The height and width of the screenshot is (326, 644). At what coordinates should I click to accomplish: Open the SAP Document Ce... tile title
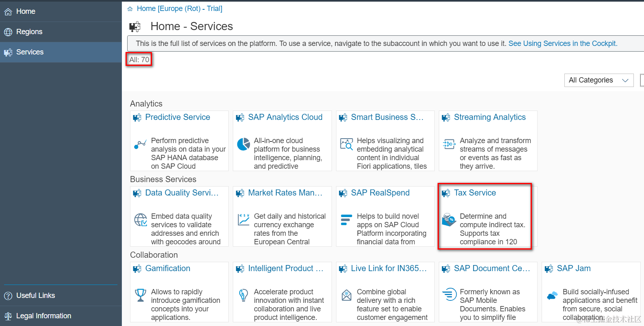point(492,268)
